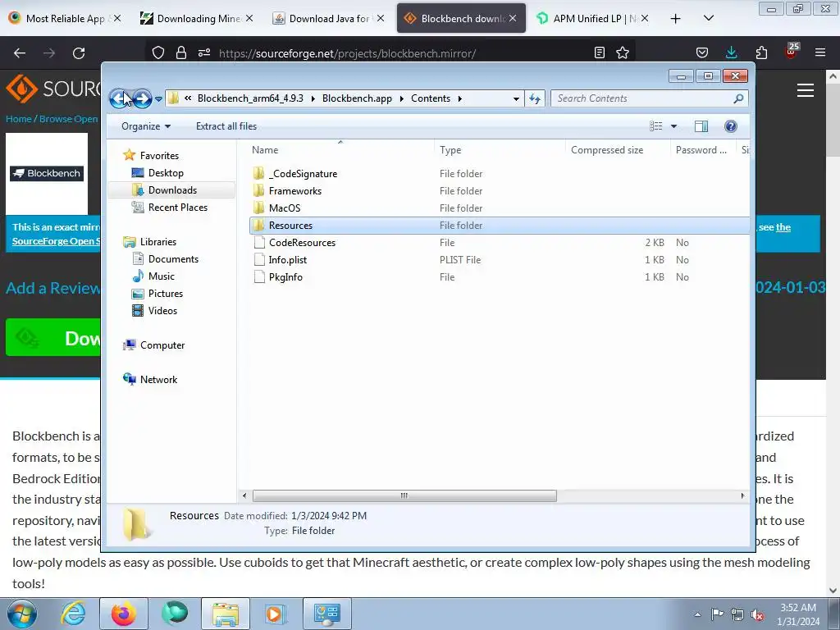Click Firefox taskbar icon
840x630 pixels.
coord(123,614)
